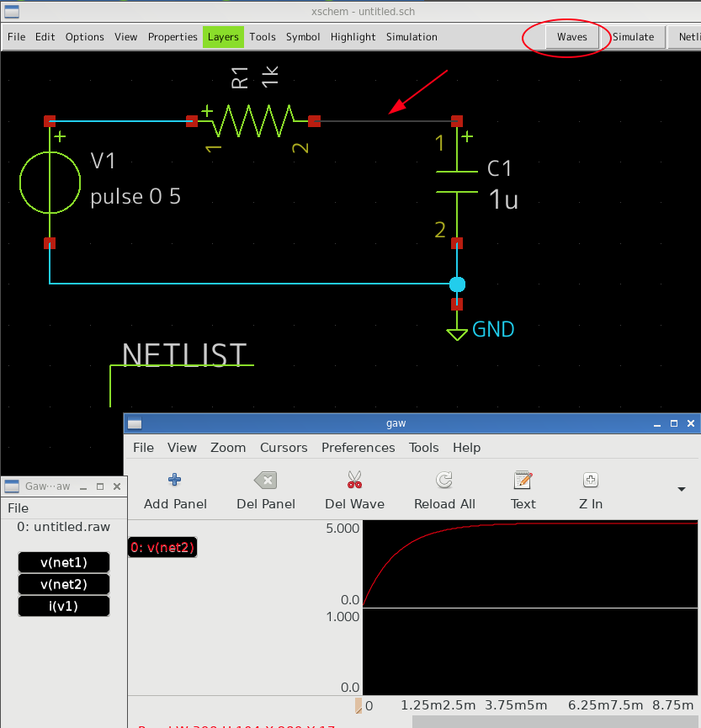
Task: Toggle the v(net2) wave label in panel
Action: [162, 547]
